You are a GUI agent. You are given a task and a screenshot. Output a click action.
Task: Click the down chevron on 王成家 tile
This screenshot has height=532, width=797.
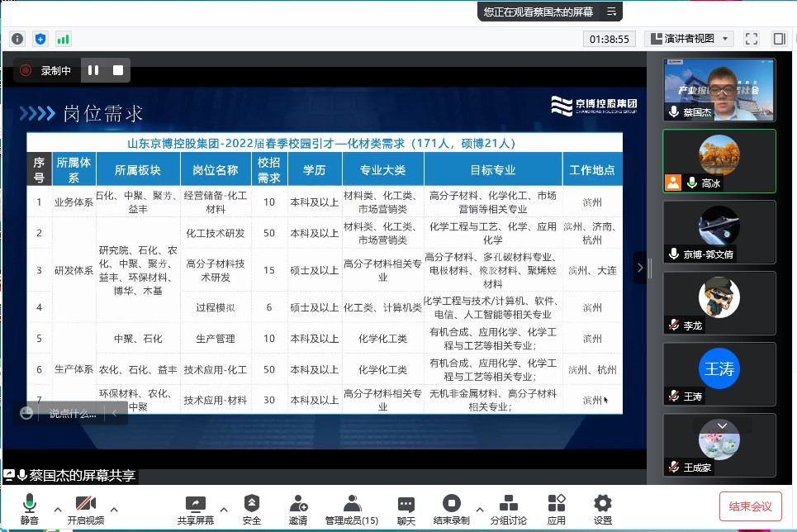point(723,425)
